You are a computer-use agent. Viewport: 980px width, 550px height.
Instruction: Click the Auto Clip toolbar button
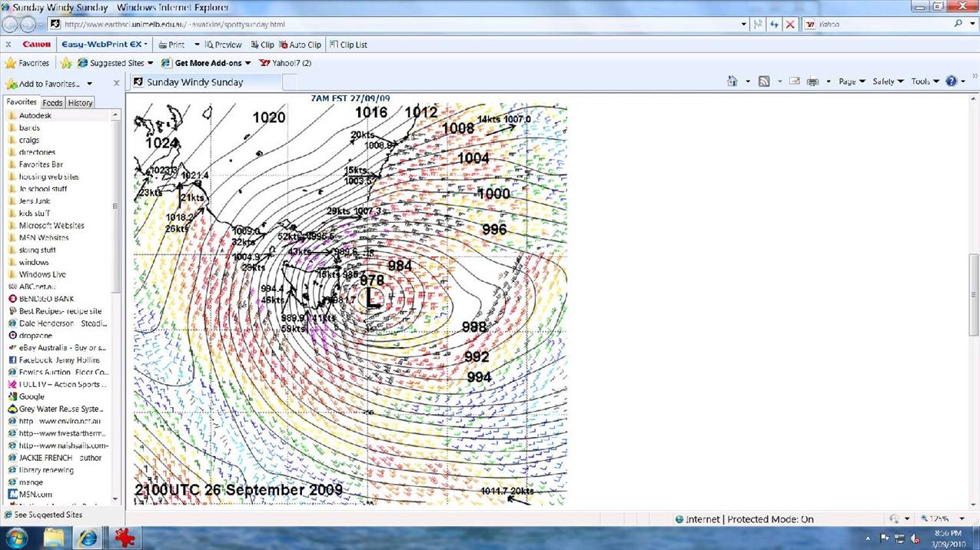point(300,45)
